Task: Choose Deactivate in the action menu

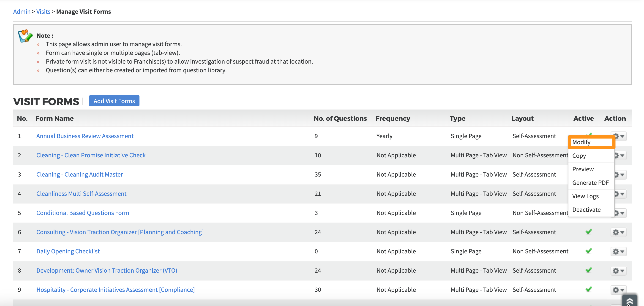Action: [591, 210]
